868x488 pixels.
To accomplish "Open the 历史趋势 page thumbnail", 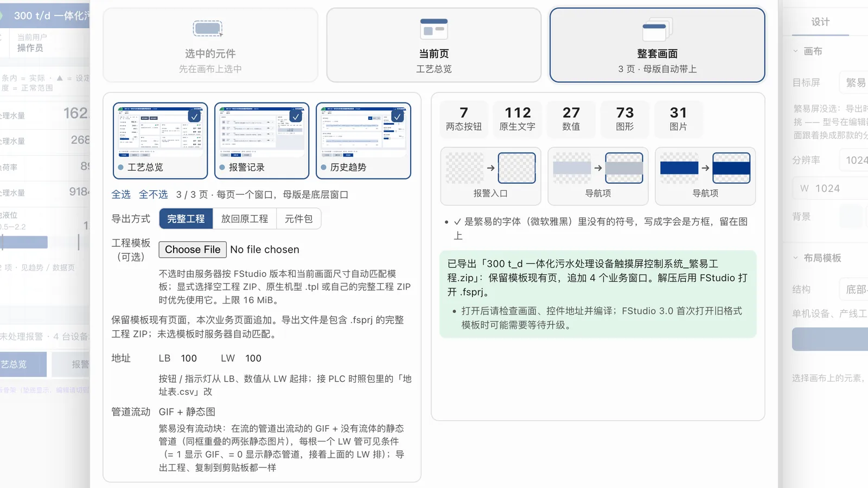I will coord(363,140).
